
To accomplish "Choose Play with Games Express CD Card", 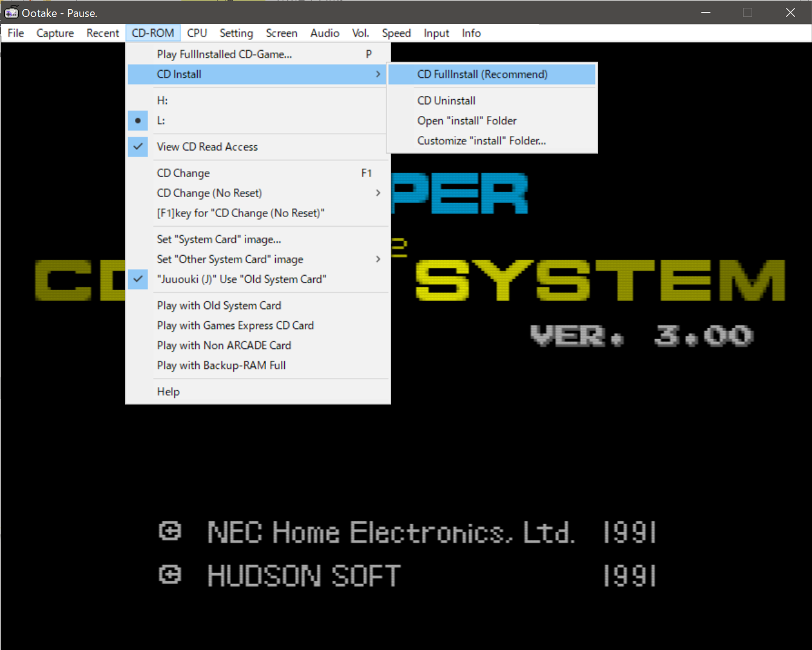I will point(258,325).
